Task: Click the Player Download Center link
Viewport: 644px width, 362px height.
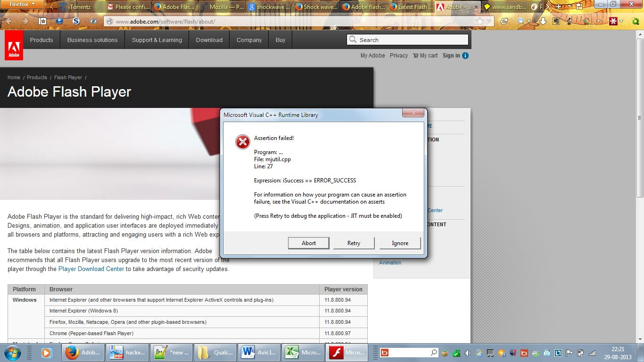Action: click(x=91, y=269)
